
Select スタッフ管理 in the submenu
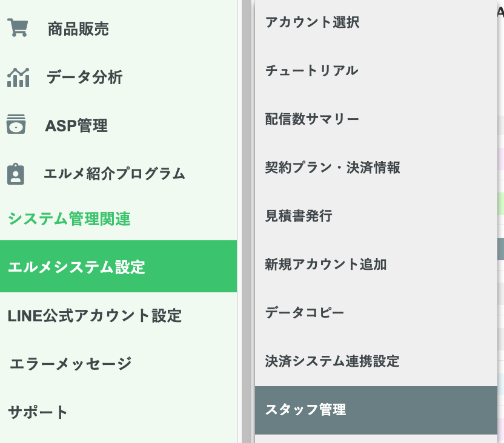coord(305,410)
